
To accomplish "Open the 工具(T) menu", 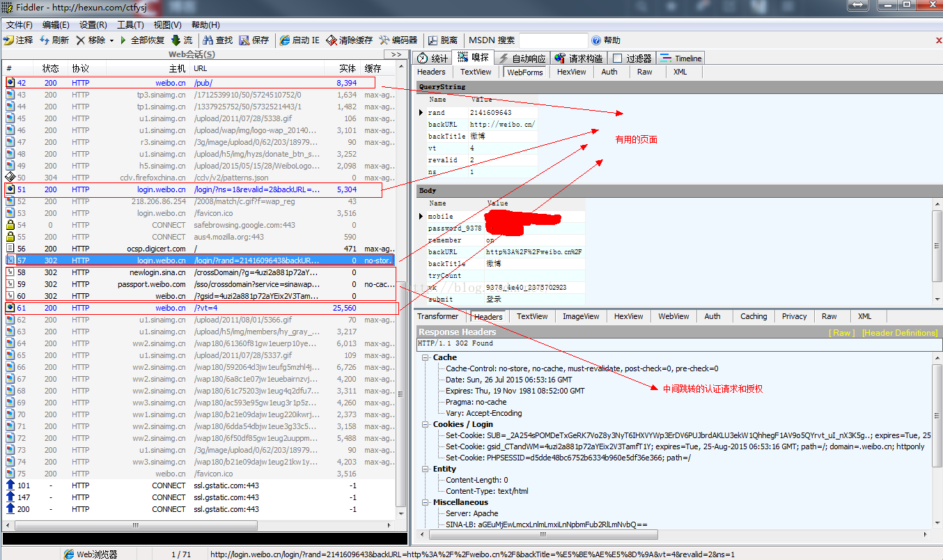I will (x=130, y=24).
